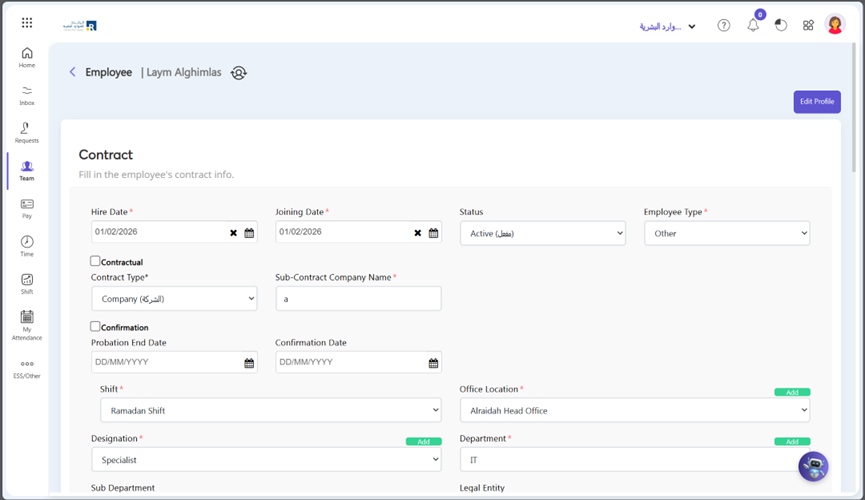Viewport: 865px width, 500px height.
Task: Go to Requests in the sidebar
Action: tap(27, 132)
